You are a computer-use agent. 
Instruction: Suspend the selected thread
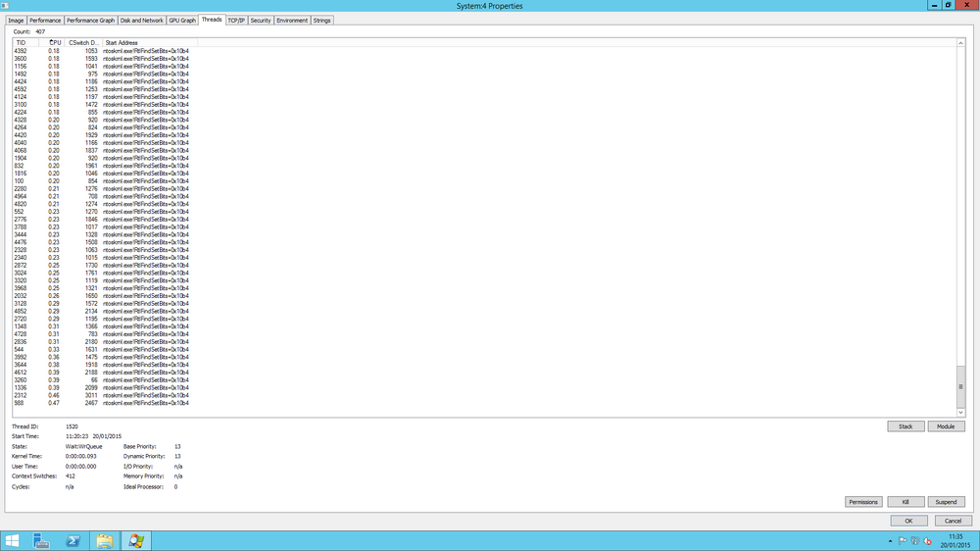[x=946, y=502]
